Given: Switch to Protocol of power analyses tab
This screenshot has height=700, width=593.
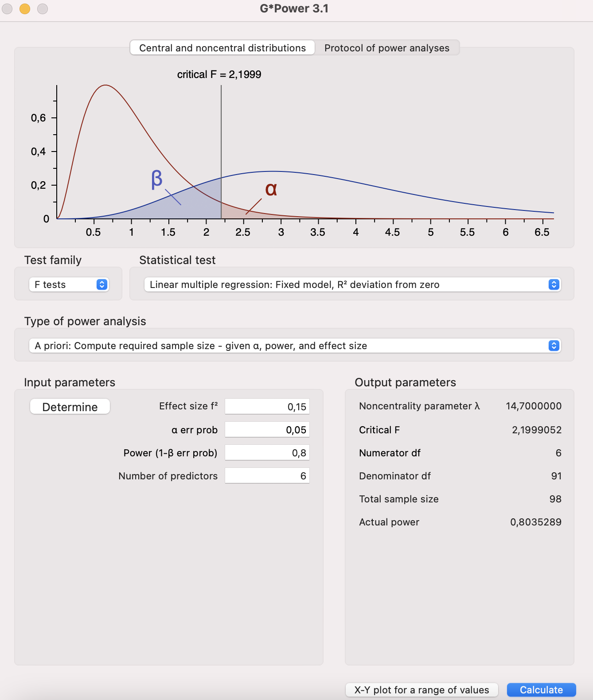Looking at the screenshot, I should pos(386,48).
